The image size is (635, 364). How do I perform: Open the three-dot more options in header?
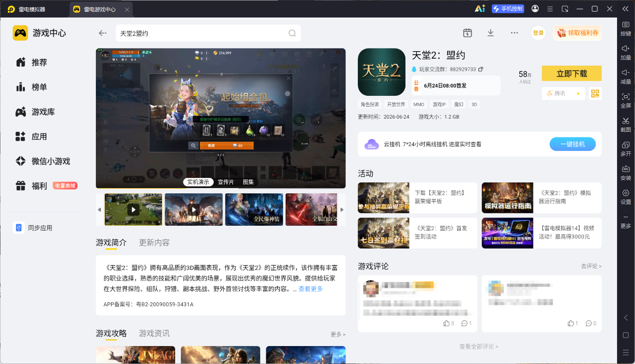click(x=514, y=33)
